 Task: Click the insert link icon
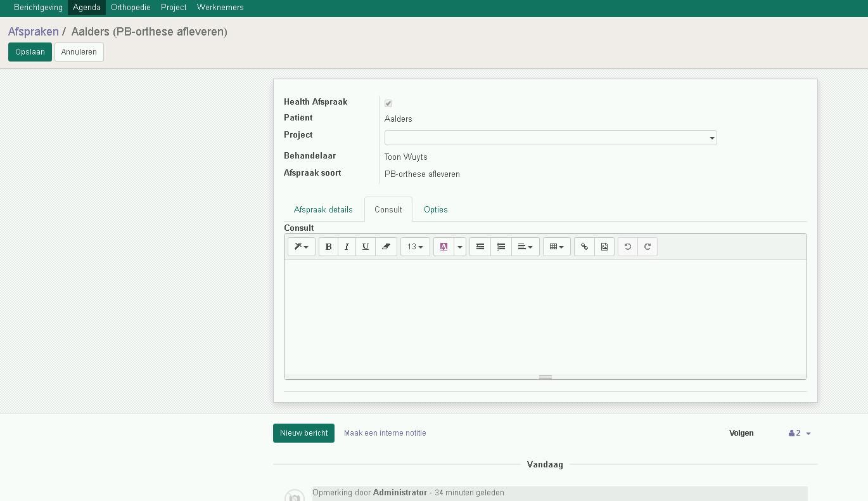(584, 247)
